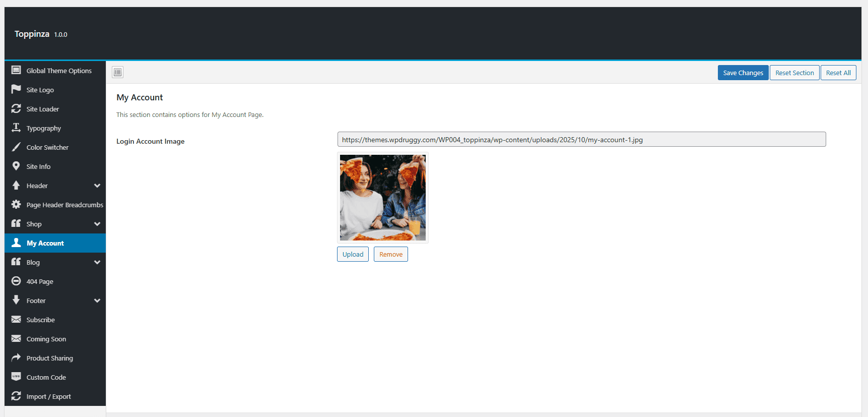Screen dimensions: 868x417
Task: Open the Color Switcher section
Action: coord(55,147)
